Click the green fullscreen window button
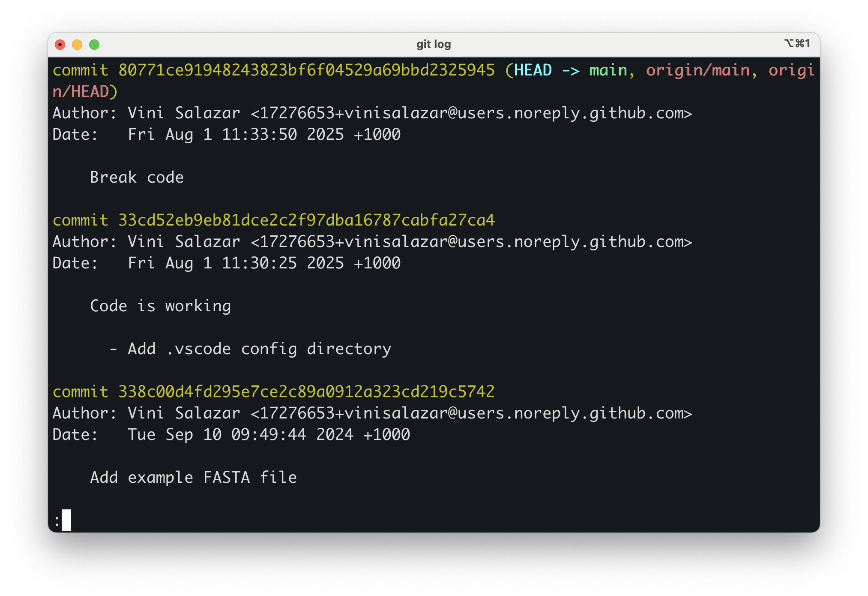Image resolution: width=868 pixels, height=596 pixels. (94, 45)
